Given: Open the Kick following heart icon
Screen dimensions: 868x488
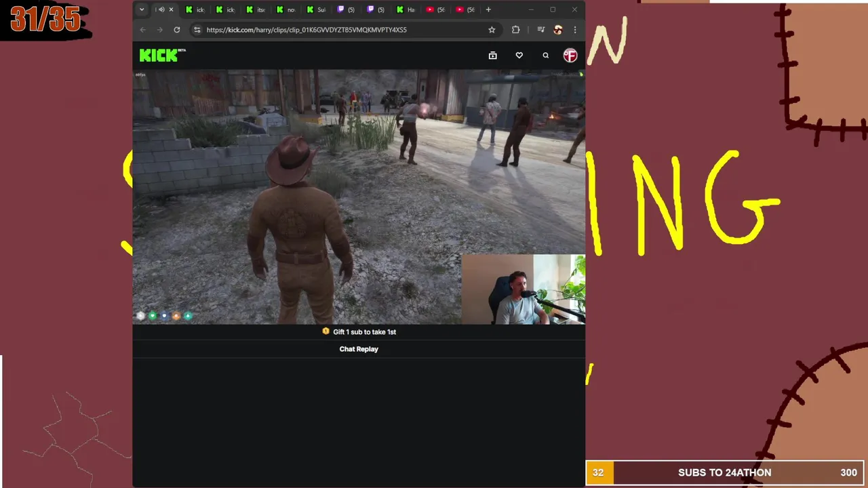Looking at the screenshot, I should 519,56.
